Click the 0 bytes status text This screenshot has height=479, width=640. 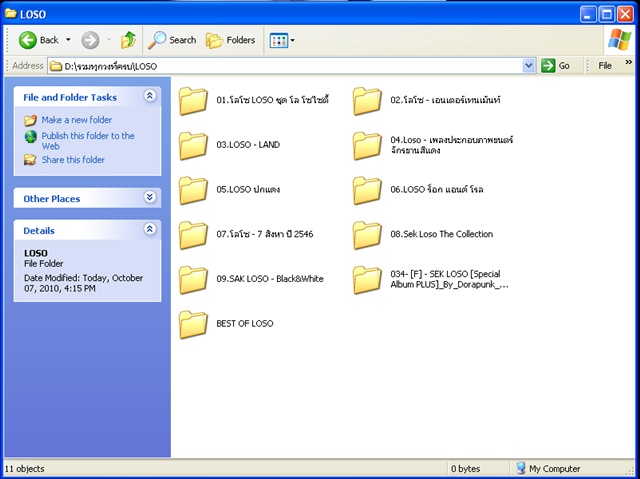[x=465, y=469]
